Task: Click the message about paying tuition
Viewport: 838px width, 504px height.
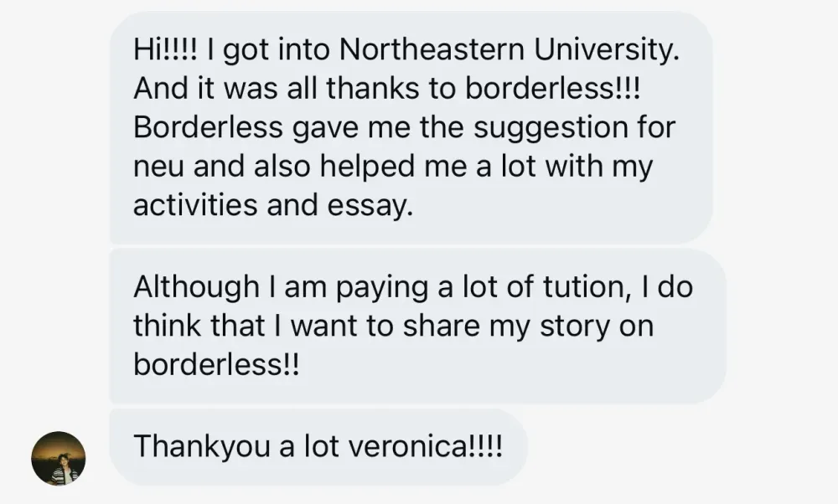Action: coord(416,326)
